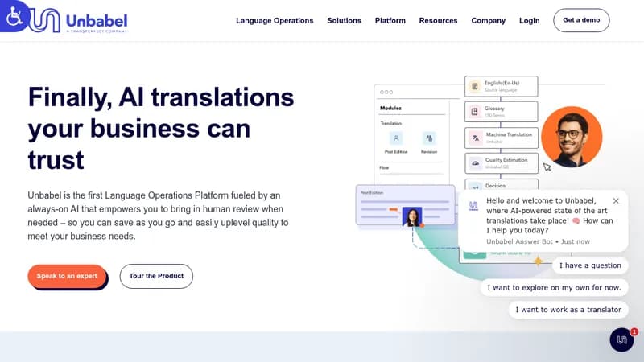Open the Solutions menu

(x=344, y=21)
